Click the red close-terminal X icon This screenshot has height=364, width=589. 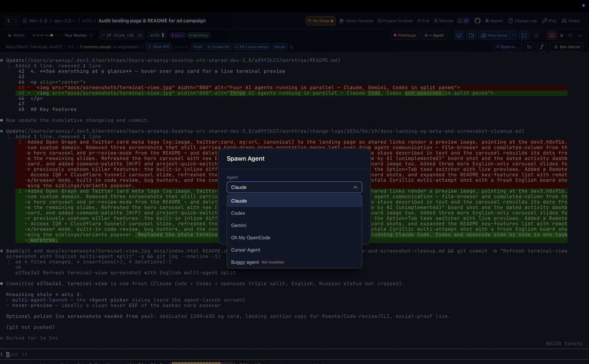[x=551, y=35]
